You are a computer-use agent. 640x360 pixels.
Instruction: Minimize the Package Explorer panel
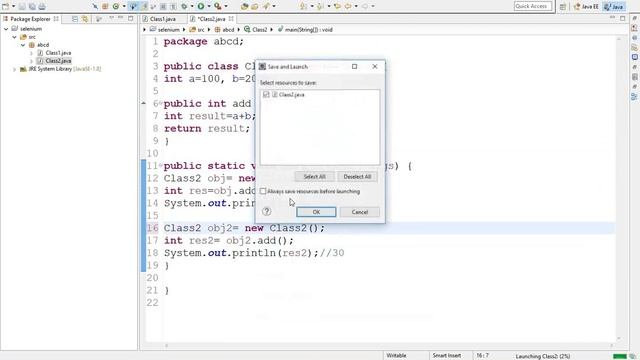pyautogui.click(x=120, y=18)
